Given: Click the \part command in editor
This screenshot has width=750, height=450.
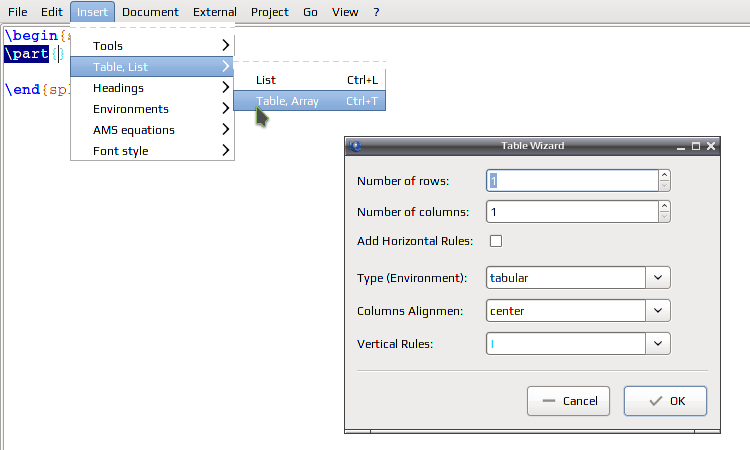Looking at the screenshot, I should pyautogui.click(x=26, y=54).
